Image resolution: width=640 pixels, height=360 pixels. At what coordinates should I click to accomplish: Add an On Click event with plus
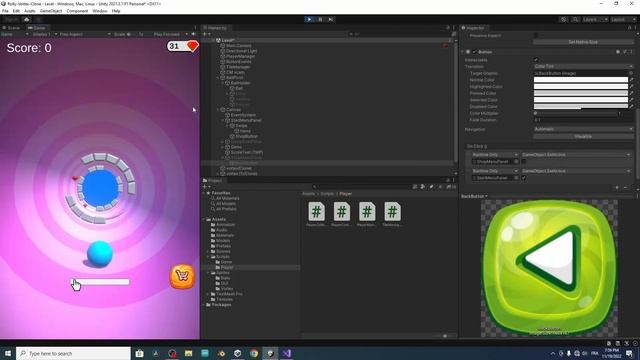click(x=617, y=187)
